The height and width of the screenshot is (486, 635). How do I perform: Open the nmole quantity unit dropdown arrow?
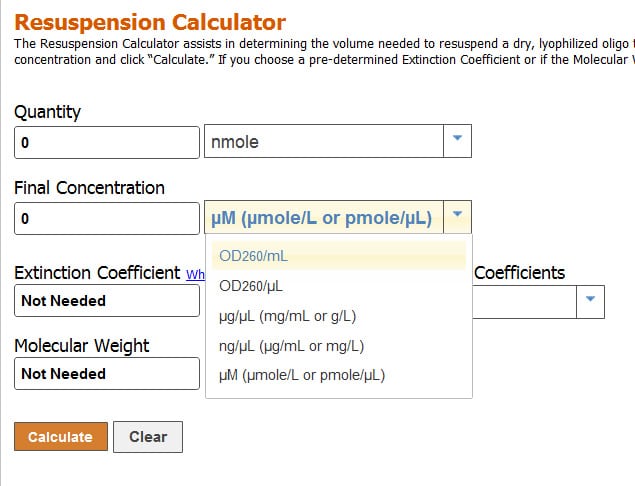tap(457, 141)
